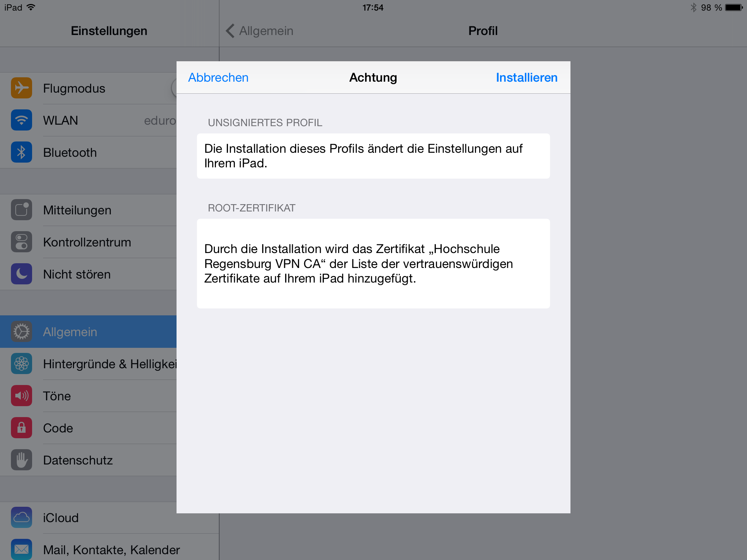Open the Mitteilungen settings row
The image size is (747, 560).
pos(88,210)
